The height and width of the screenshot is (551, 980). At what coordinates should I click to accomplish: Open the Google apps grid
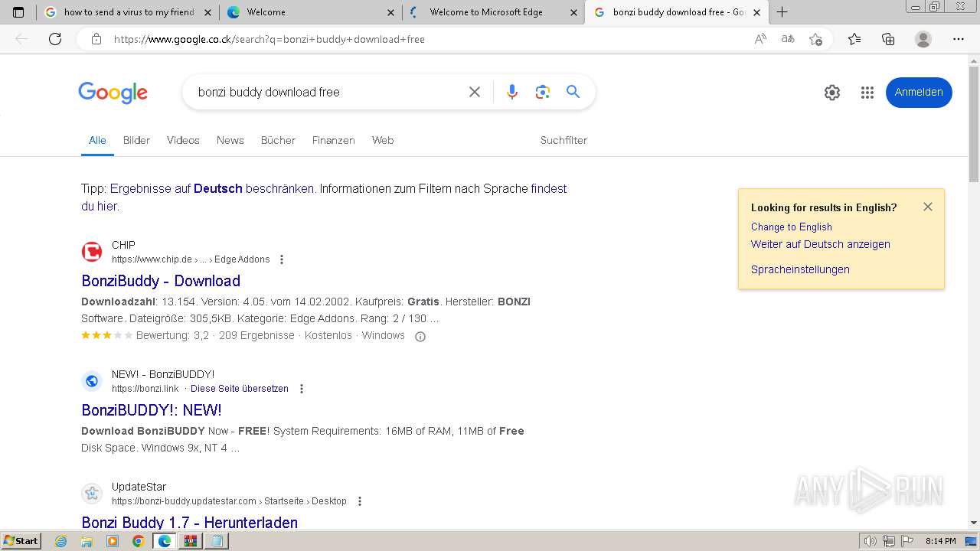[867, 93]
